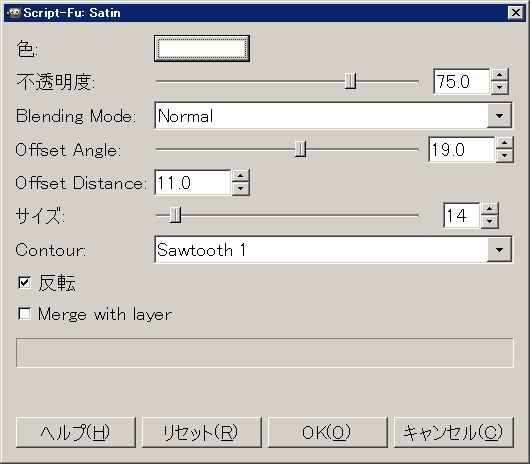530x464 pixels.
Task: Decrease Offset Angle with the down arrow
Action: tap(505, 156)
